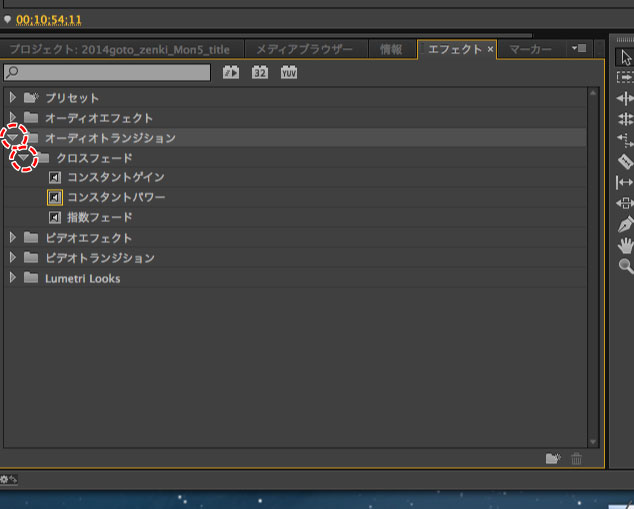Expand the Lumetri Looks folder
Image resolution: width=634 pixels, height=509 pixels.
coord(13,277)
